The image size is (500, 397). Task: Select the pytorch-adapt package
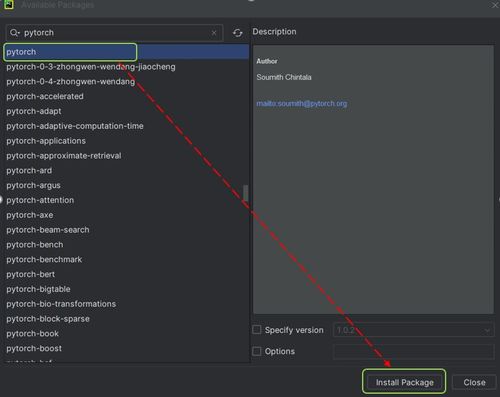pos(126,111)
